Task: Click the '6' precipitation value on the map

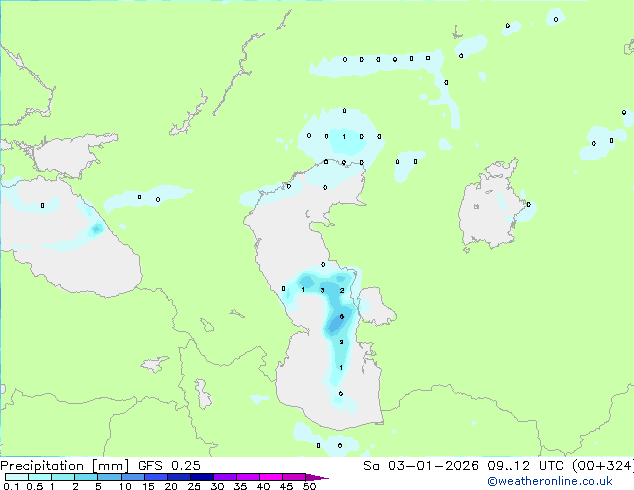Action: 342,317
